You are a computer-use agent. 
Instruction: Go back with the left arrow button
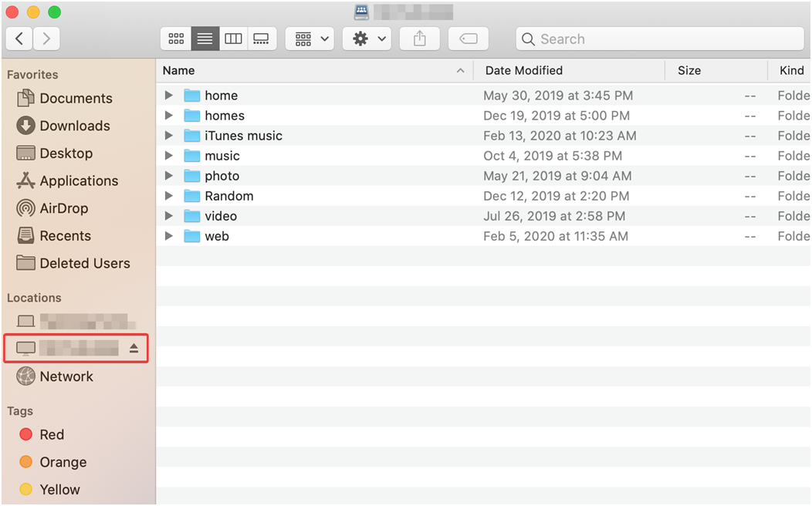pyautogui.click(x=19, y=39)
